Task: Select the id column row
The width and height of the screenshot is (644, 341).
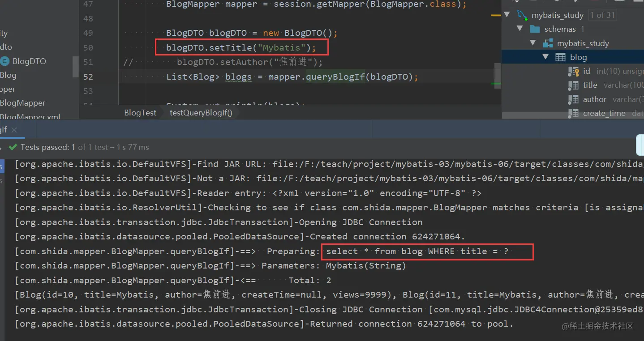Action: [x=606, y=71]
